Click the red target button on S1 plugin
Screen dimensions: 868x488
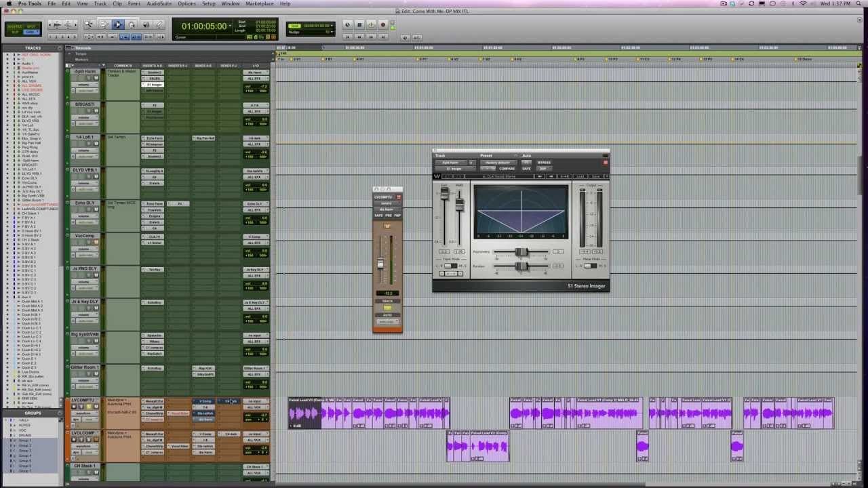(606, 163)
